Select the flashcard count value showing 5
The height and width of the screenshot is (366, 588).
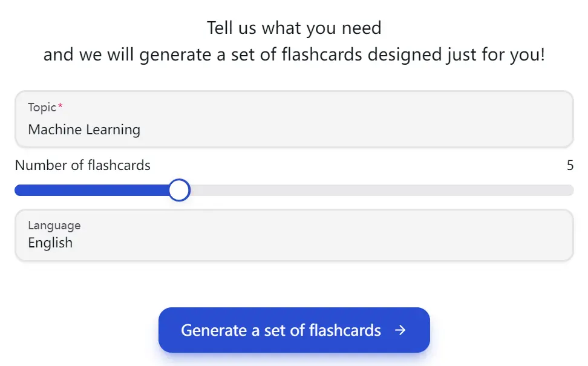tap(569, 165)
